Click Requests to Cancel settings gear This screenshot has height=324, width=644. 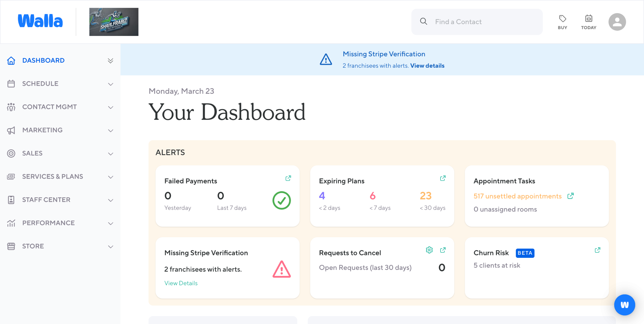[x=429, y=250]
